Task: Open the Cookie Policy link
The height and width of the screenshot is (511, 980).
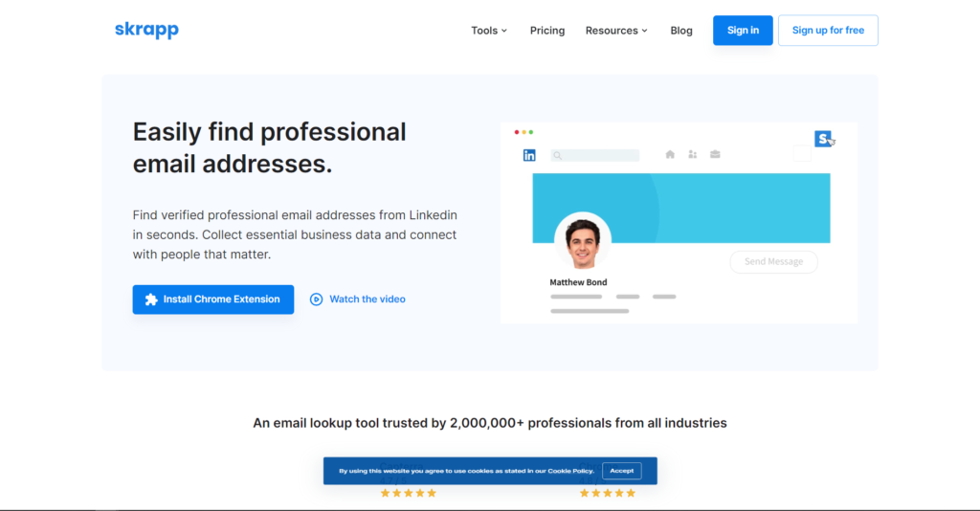Action: pos(570,471)
